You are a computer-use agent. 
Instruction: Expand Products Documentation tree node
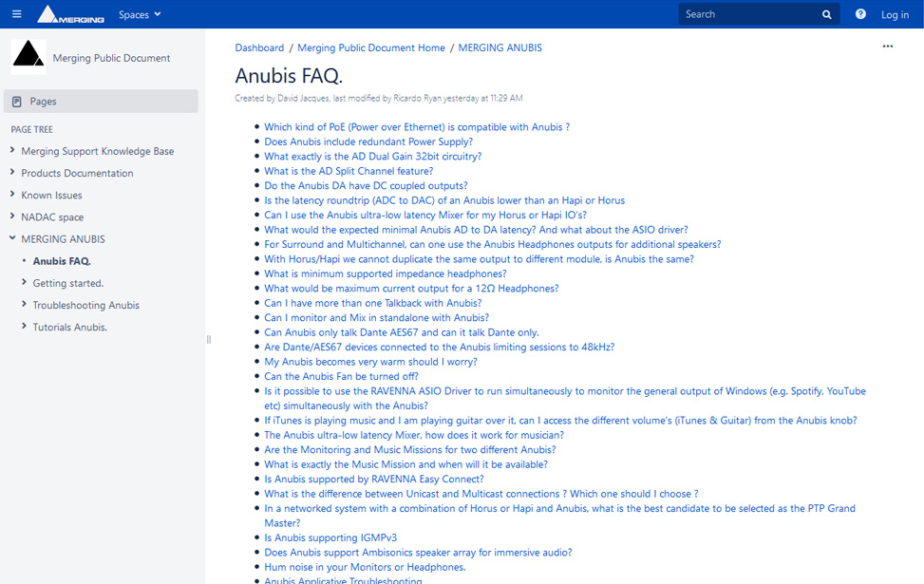pos(12,172)
